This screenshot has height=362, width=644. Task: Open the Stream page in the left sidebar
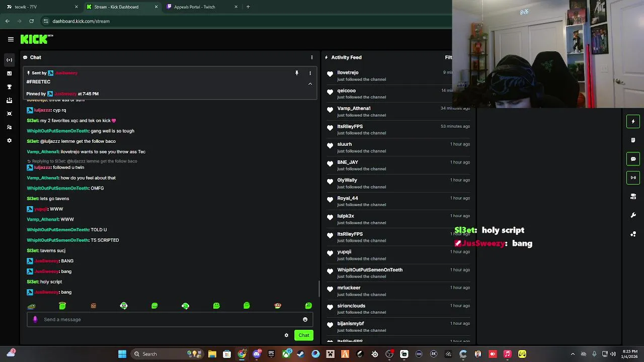[x=9, y=60]
